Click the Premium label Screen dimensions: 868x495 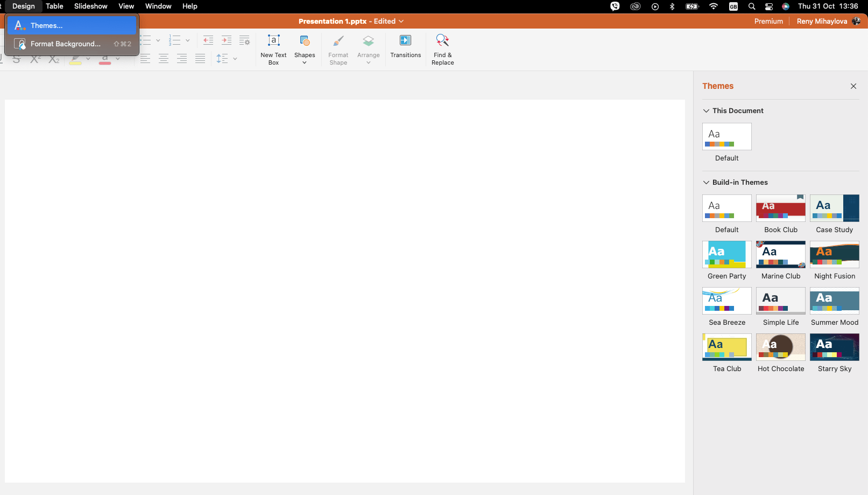(768, 21)
